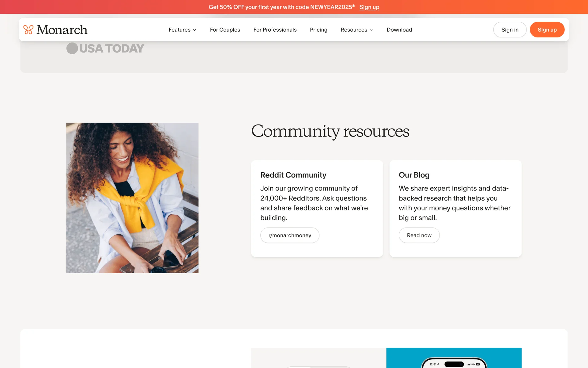588x368 pixels.
Task: Click the Our Blog card heading
Action: pyautogui.click(x=414, y=175)
